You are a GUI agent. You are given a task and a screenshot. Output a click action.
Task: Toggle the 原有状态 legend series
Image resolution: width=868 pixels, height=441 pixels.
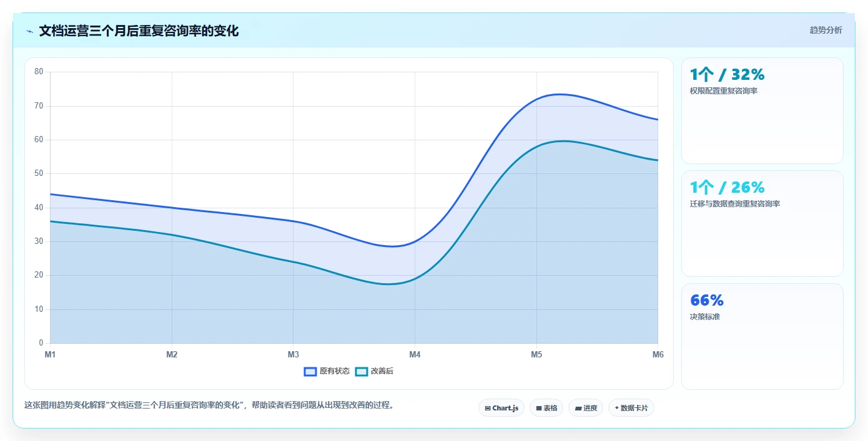[x=327, y=371]
